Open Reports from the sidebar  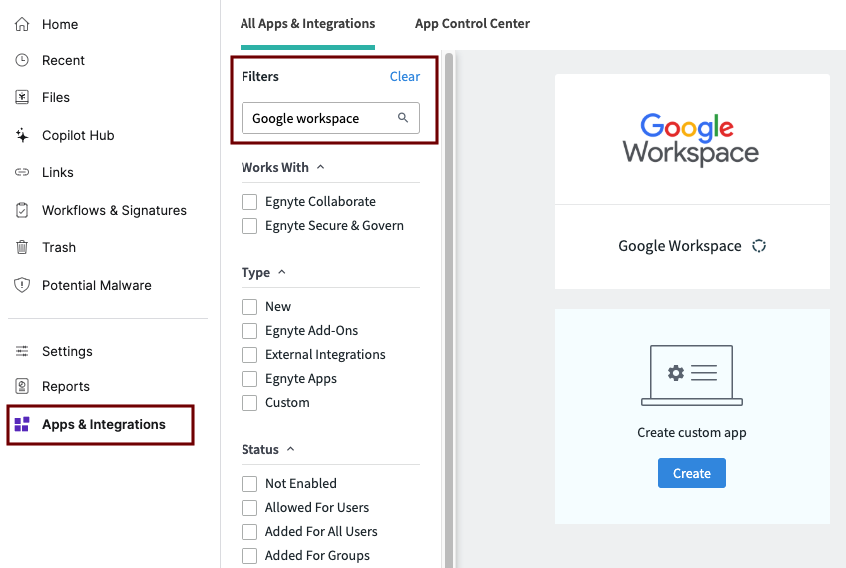pos(66,386)
